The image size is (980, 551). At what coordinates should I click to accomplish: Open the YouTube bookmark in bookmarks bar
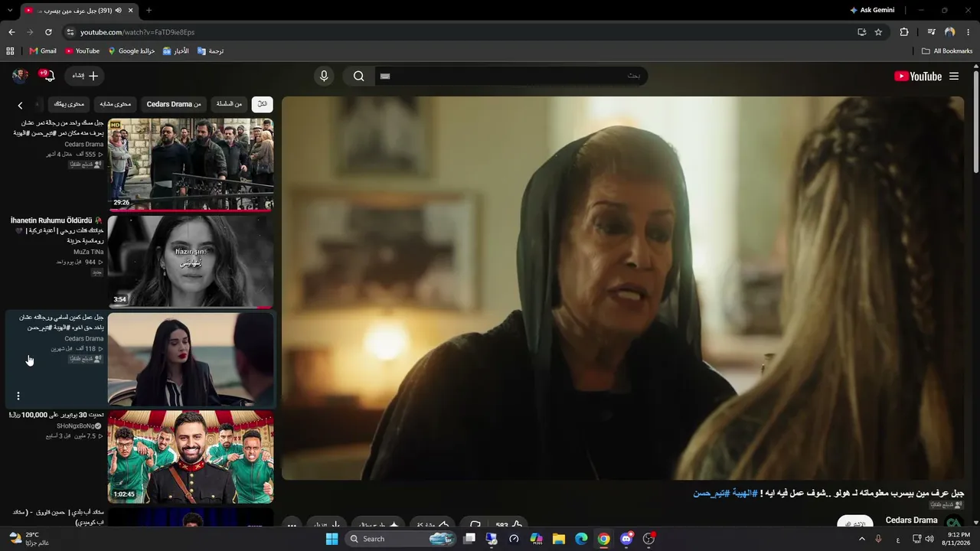coord(82,51)
